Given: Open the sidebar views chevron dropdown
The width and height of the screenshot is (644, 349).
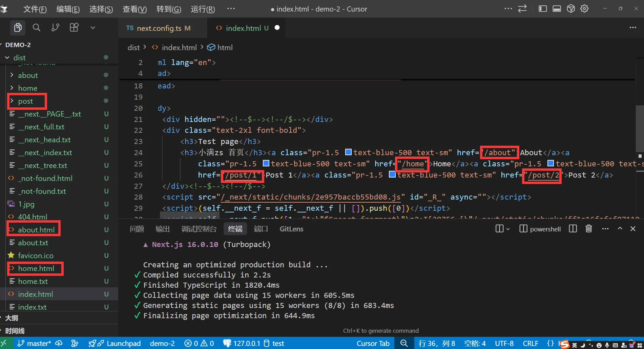Looking at the screenshot, I should 92,27.
